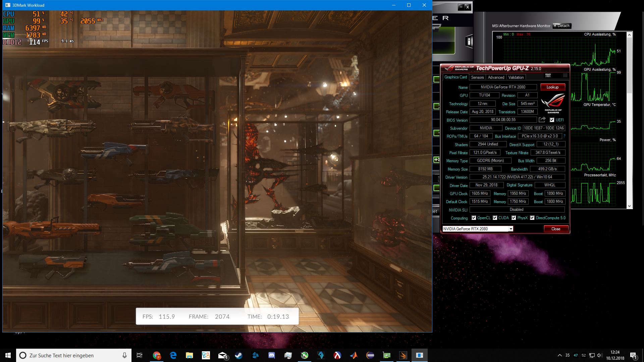
Task: Click the Memory Type value 'GDDR6 (Micron)'
Action: pos(490,161)
